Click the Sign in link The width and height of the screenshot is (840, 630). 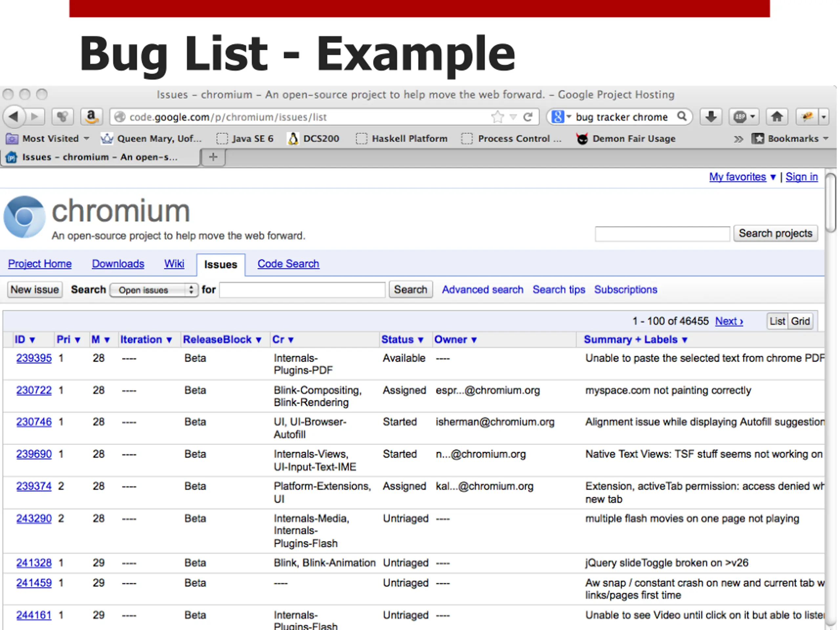point(802,177)
